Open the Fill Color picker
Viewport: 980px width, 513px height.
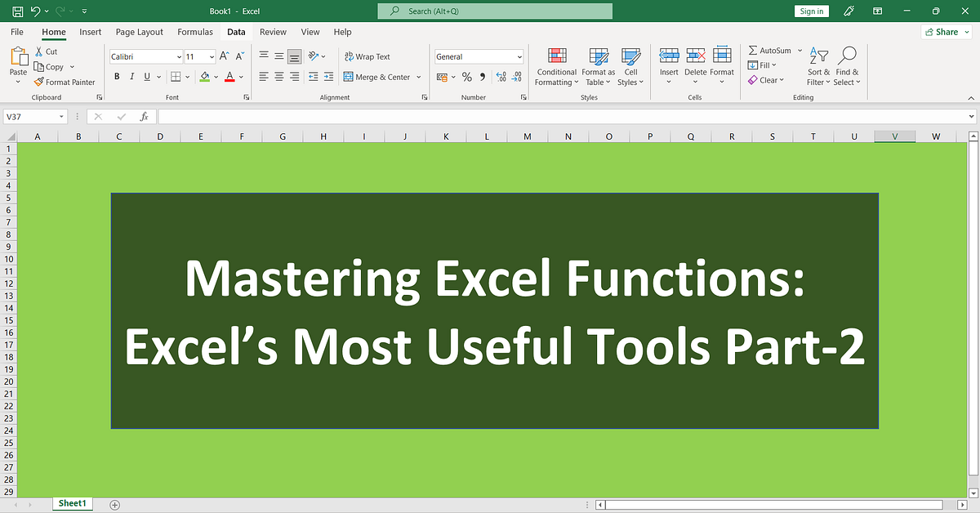click(216, 77)
